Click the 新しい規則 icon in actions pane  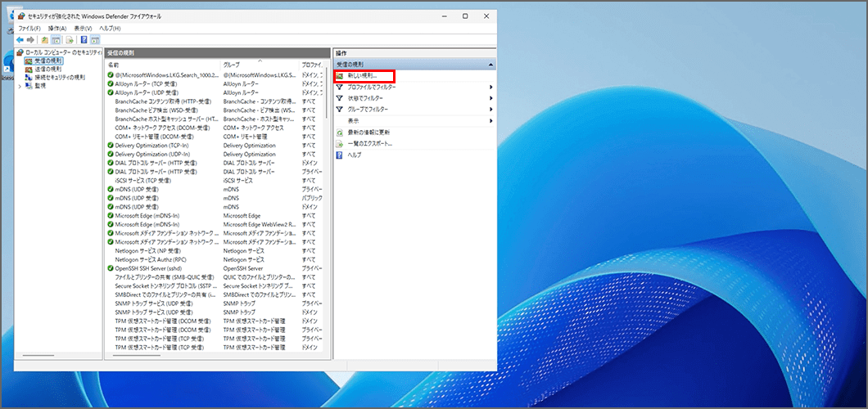[x=340, y=75]
